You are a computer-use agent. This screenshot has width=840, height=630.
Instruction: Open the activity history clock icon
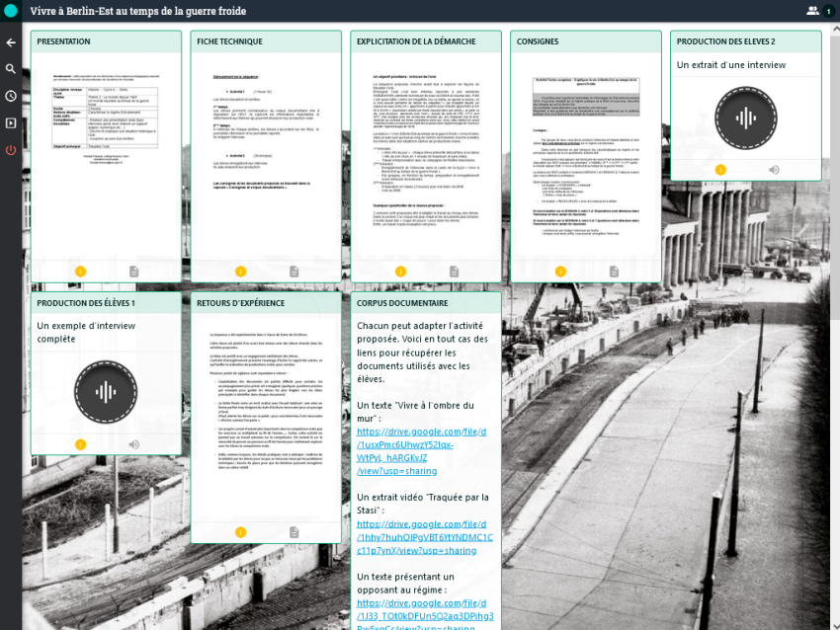point(11,96)
